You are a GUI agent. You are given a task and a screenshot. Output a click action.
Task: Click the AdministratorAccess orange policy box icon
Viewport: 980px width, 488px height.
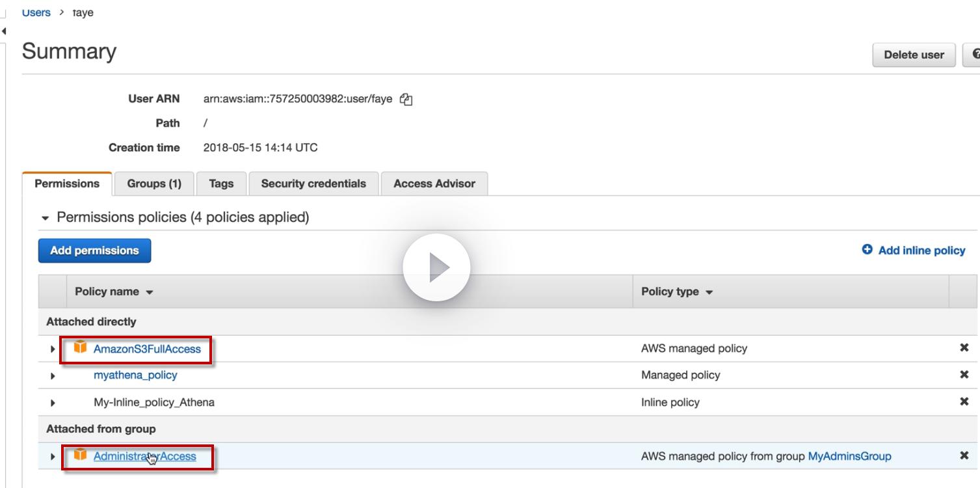coord(80,455)
